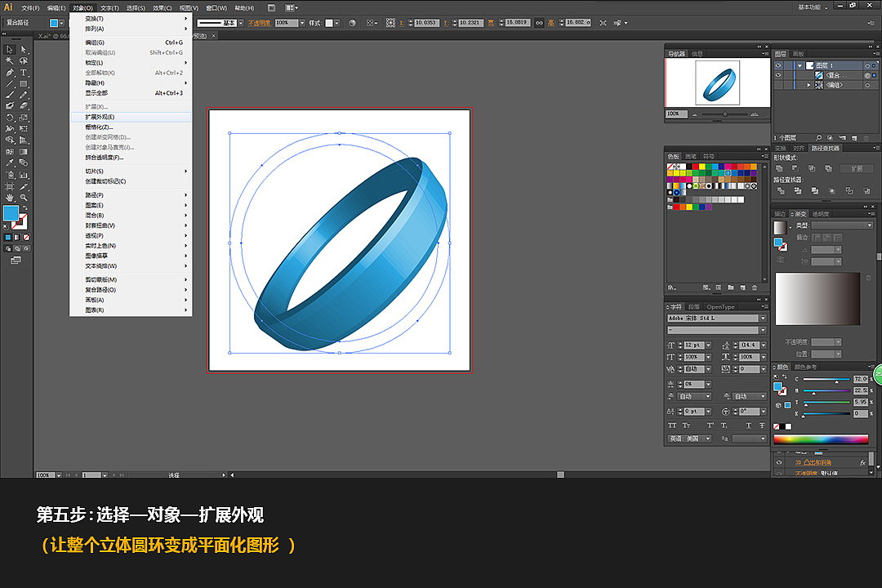Viewport: 882px width, 588px height.
Task: Select the Direct Selection (white arrow) tool
Action: click(24, 50)
